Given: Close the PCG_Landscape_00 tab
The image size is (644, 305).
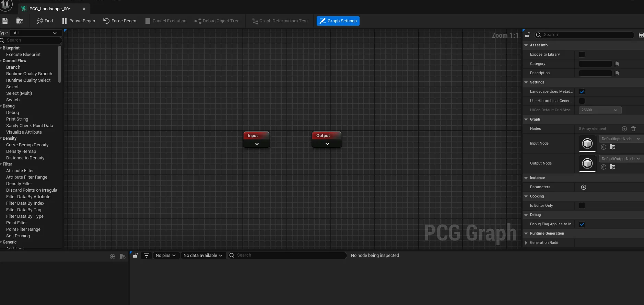Looking at the screenshot, I should coord(84,9).
